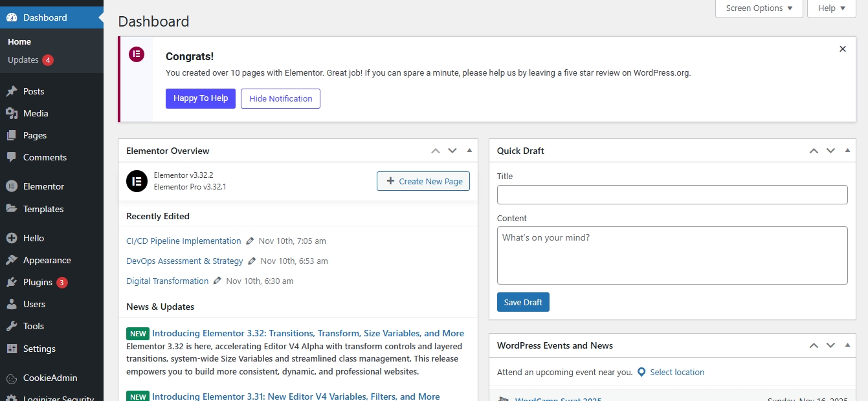Move Quick Draft panel down with arrow

830,151
